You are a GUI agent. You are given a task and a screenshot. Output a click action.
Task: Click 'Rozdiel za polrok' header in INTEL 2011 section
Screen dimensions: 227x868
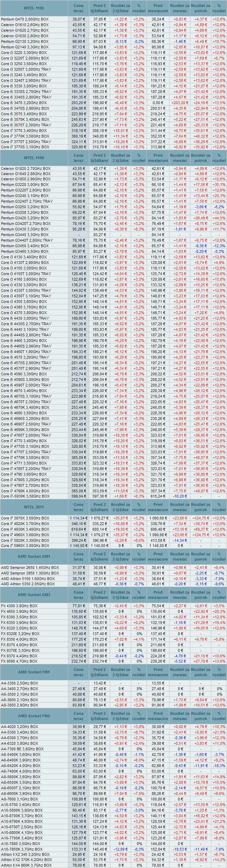[201, 507]
